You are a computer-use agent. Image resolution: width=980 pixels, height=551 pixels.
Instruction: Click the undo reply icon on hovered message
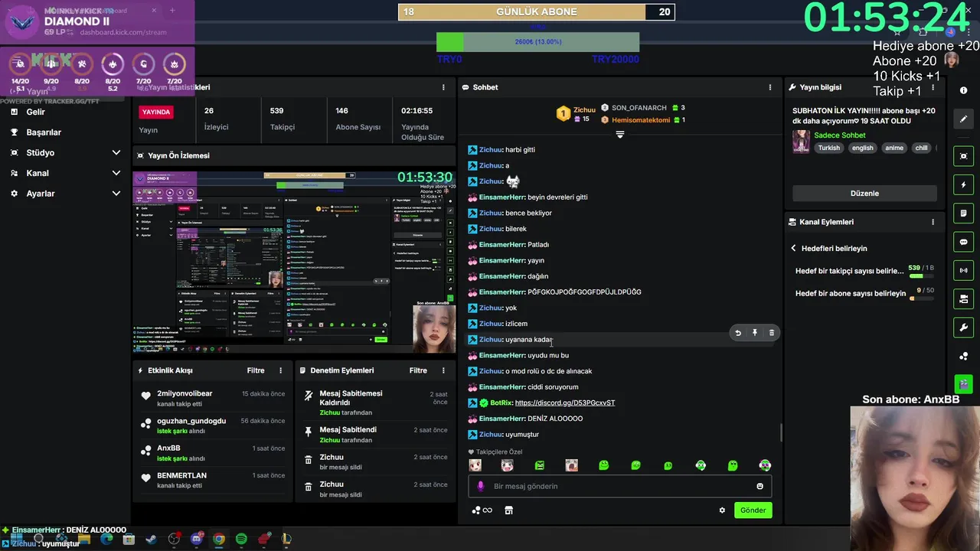coord(738,333)
